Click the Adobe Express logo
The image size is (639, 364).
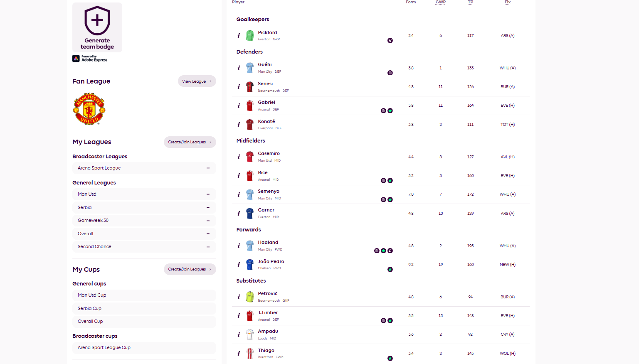tap(90, 59)
